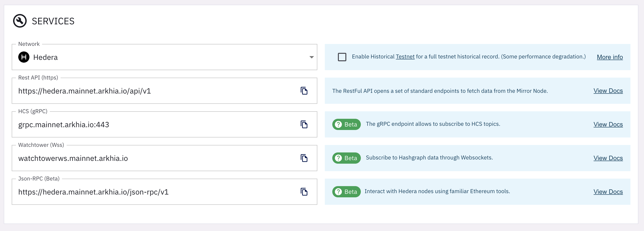Click the gRPC Beta badge

tap(346, 124)
